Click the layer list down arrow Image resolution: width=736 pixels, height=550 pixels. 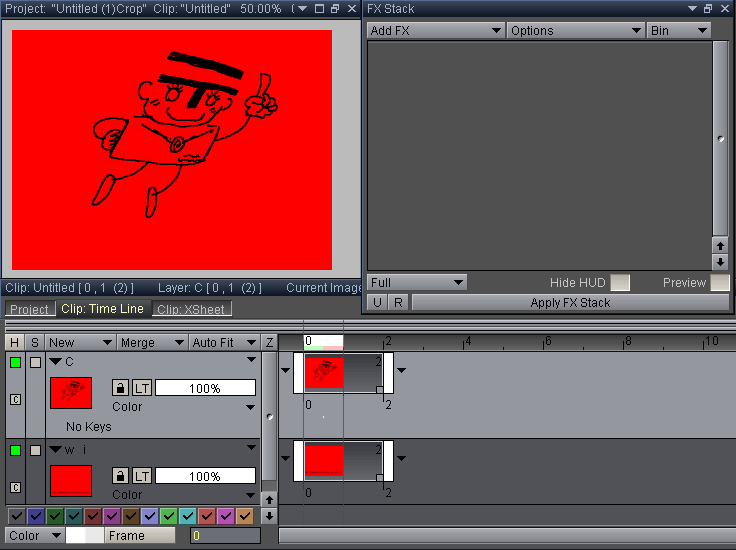tap(269, 516)
